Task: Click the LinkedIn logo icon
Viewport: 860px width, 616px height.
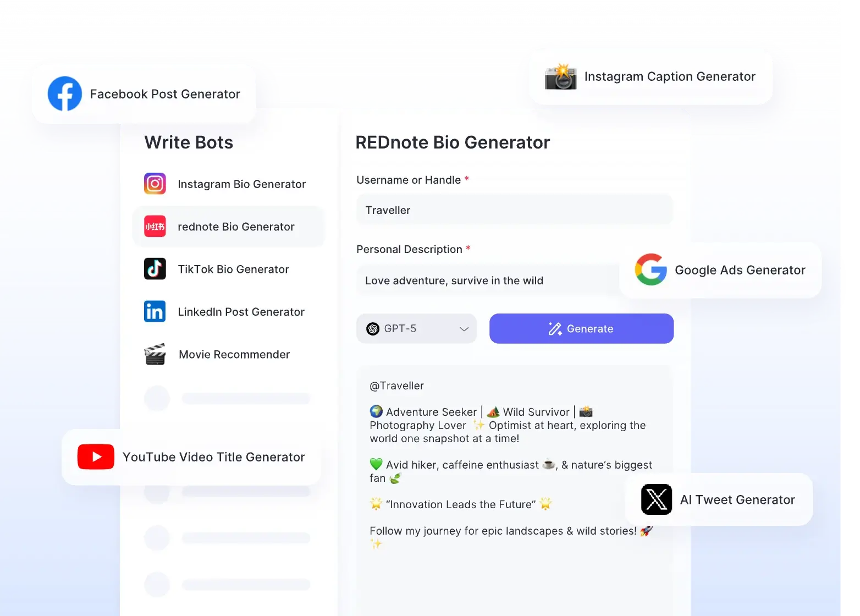Action: point(155,311)
